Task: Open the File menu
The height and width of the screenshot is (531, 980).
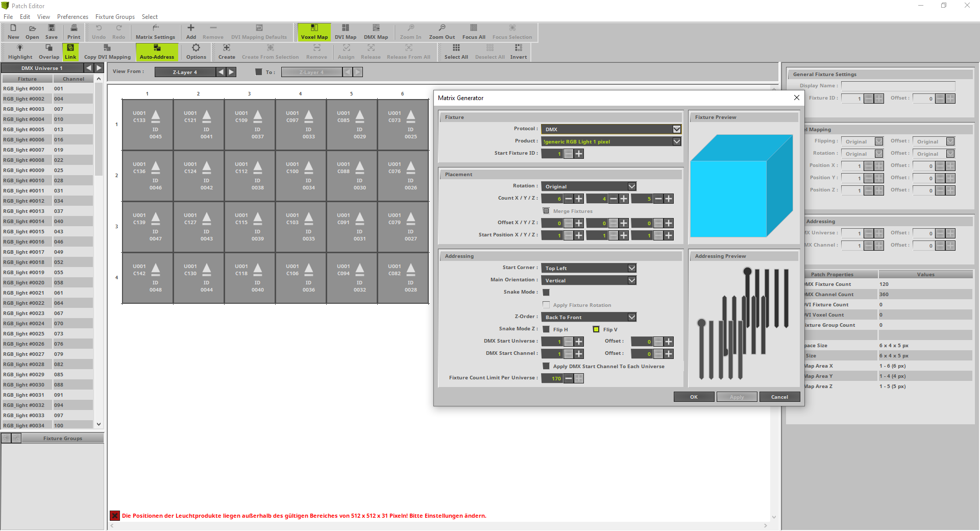Action: click(x=8, y=17)
